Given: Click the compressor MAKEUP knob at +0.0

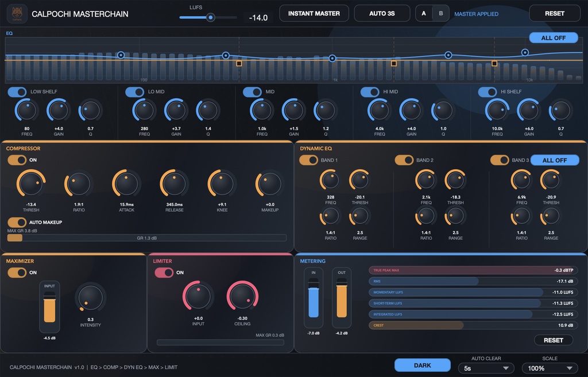Looking at the screenshot, I should tap(270, 184).
